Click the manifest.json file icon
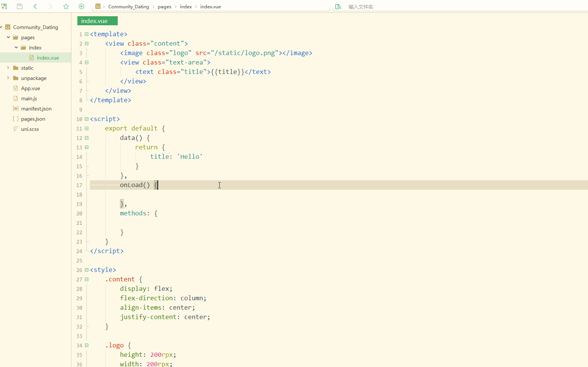 coord(15,109)
